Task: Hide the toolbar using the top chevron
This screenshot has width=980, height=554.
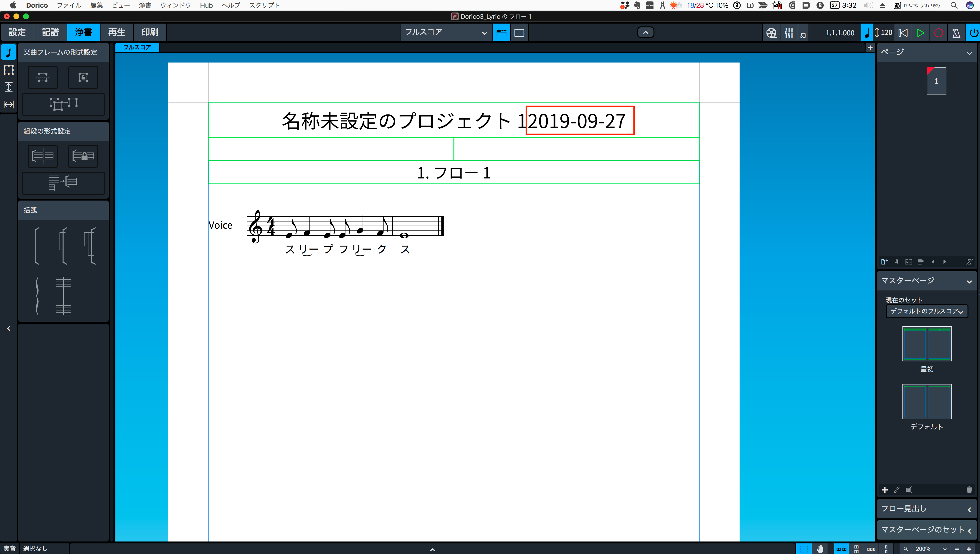Action: click(646, 33)
